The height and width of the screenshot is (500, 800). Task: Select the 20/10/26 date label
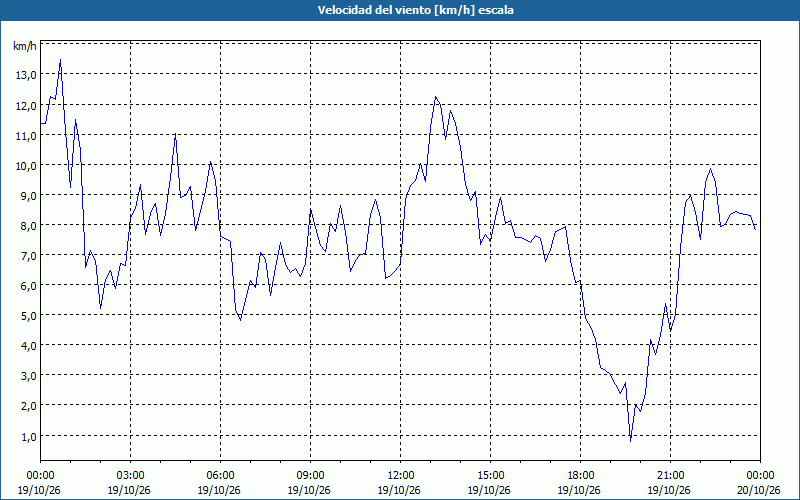(x=759, y=490)
